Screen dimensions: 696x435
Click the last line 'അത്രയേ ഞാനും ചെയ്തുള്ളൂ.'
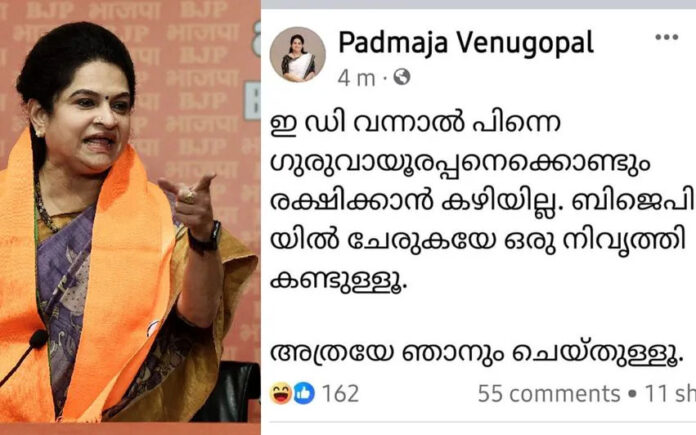[x=476, y=353]
